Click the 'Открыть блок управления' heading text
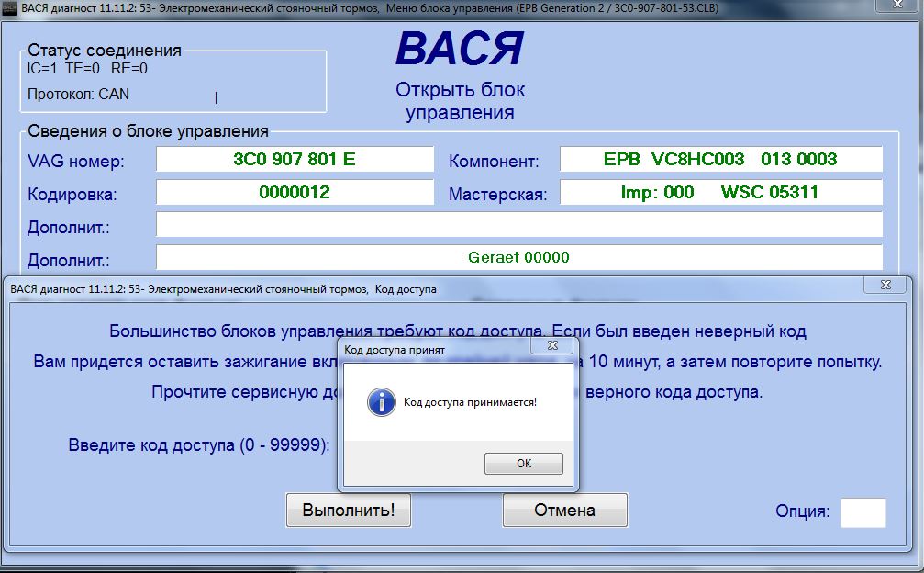This screenshot has width=924, height=573. click(460, 101)
